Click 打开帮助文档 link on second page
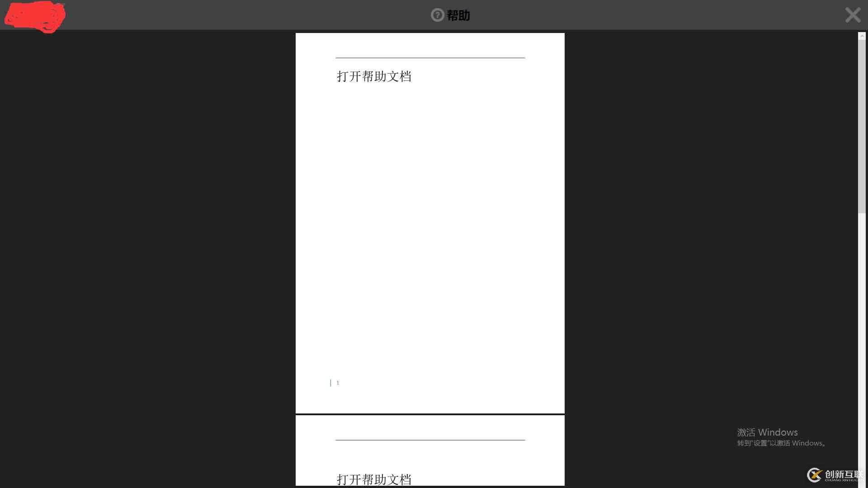Image resolution: width=868 pixels, height=488 pixels. [373, 479]
